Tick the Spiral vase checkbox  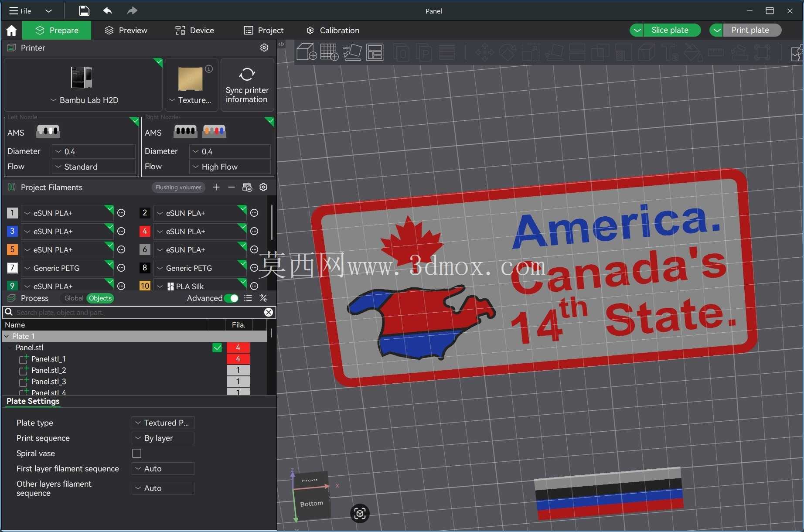(137, 454)
